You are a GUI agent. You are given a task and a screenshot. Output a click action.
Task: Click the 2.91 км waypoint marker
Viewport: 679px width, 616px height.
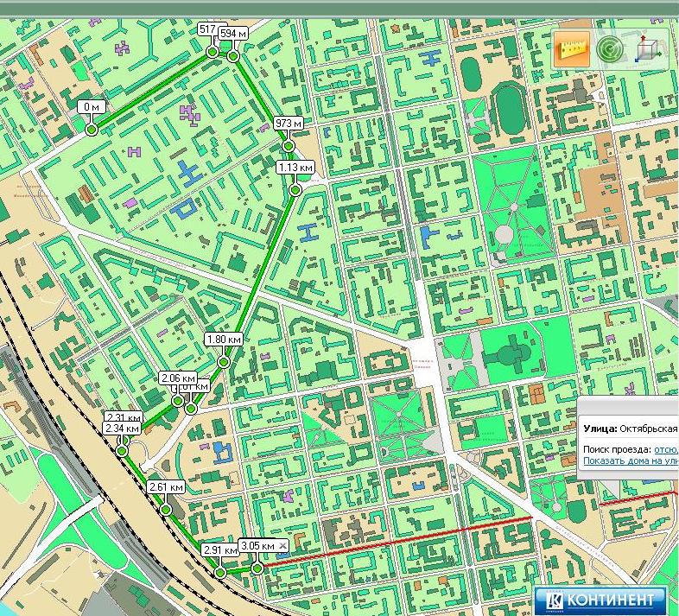point(220,572)
